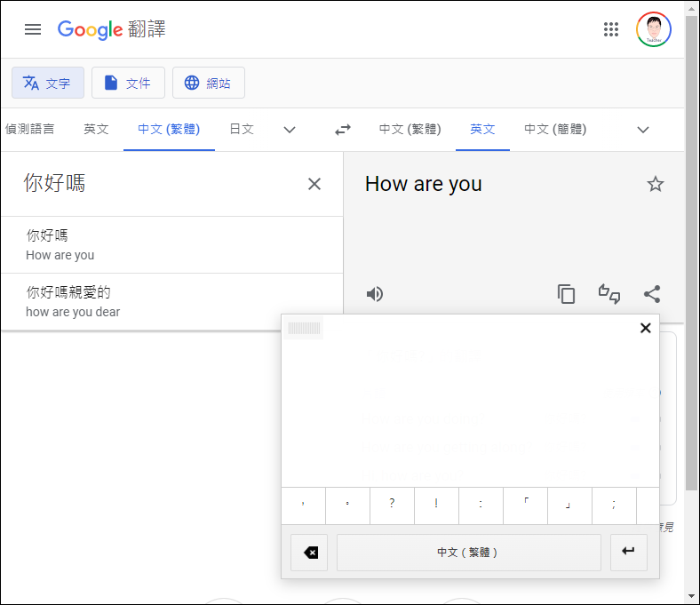Screen dimensions: 700x605
Task: Save translation with the star icon
Action: [656, 184]
